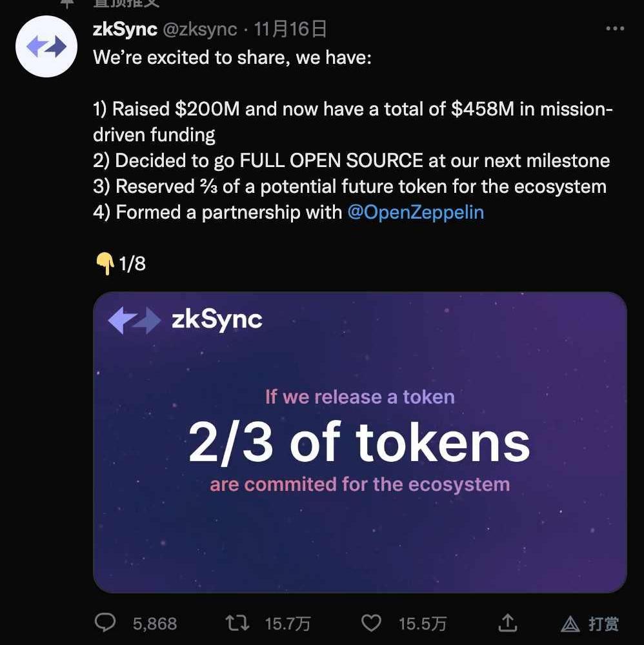View the 5,868 replies count
This screenshot has width=644, height=645.
(155, 623)
